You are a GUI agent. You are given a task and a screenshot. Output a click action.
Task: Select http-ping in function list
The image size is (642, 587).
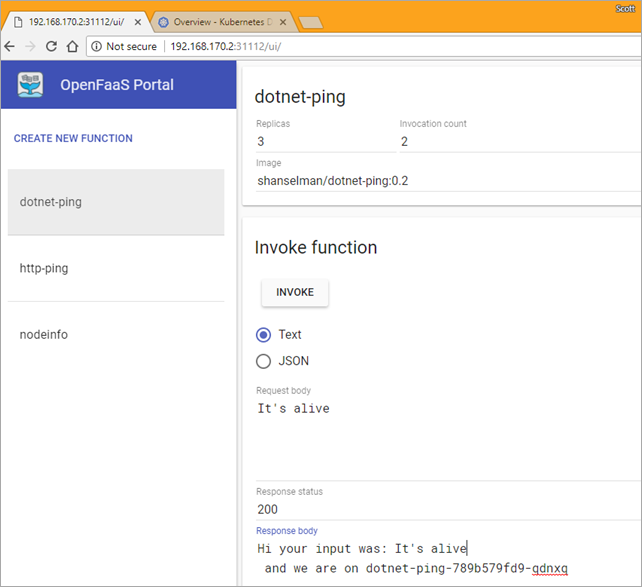coord(116,268)
